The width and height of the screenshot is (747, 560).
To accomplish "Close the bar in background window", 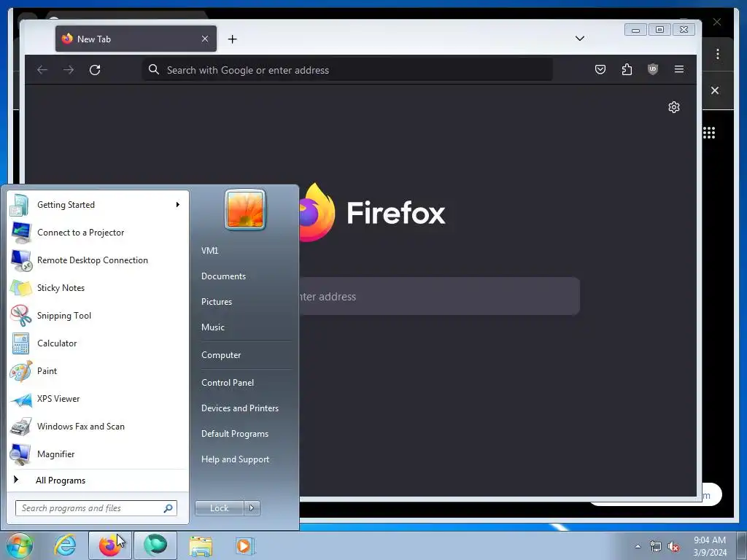I will (715, 90).
